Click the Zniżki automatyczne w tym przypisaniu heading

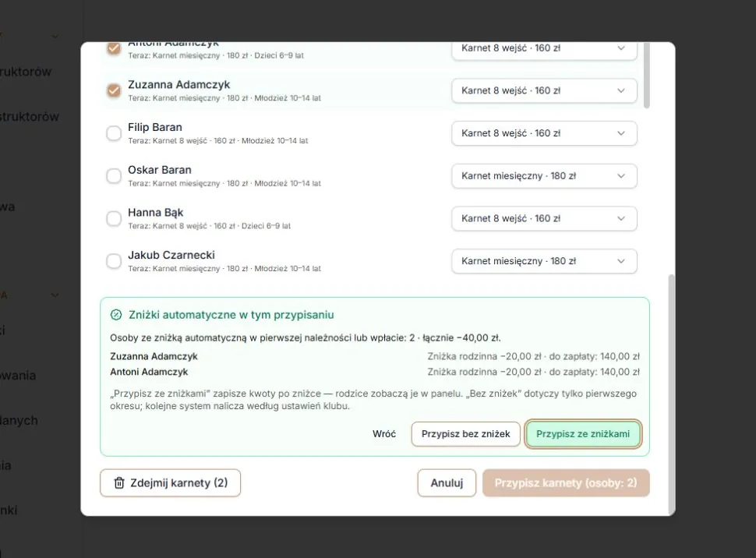click(231, 315)
